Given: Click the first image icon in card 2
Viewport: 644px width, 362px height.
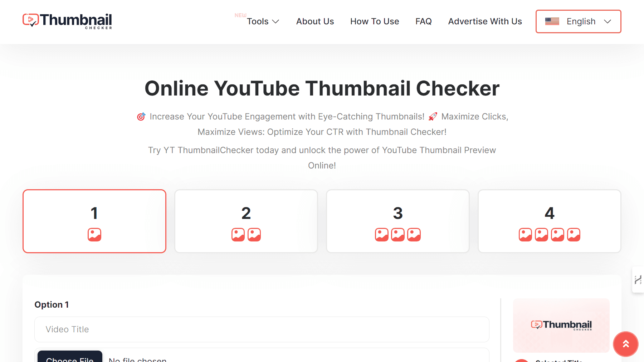Looking at the screenshot, I should [x=238, y=235].
